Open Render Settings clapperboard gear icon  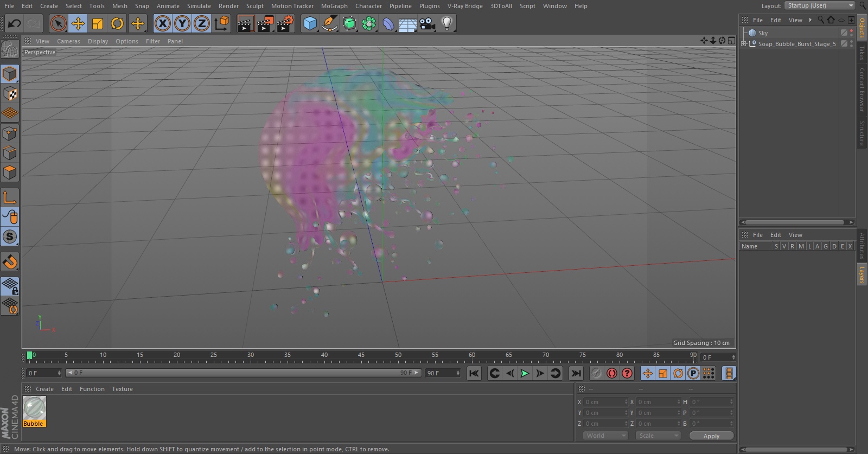coord(285,23)
